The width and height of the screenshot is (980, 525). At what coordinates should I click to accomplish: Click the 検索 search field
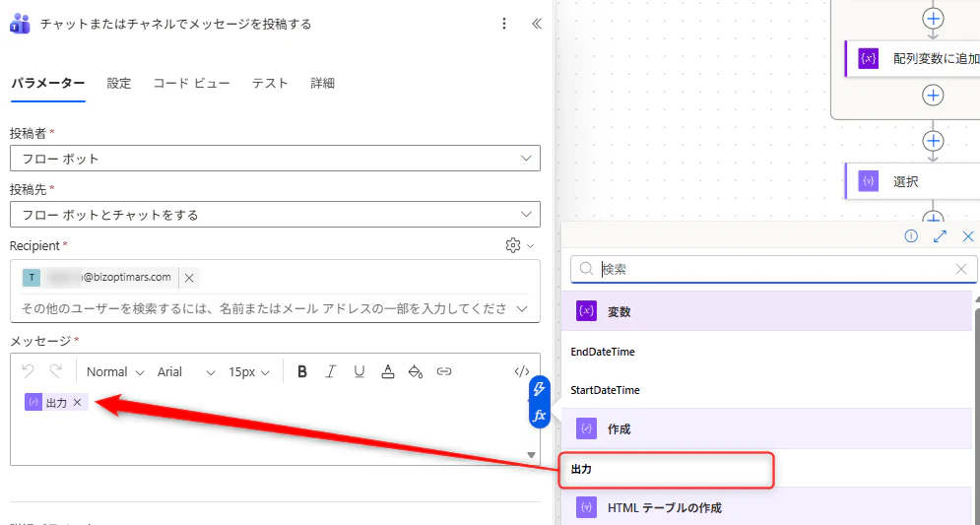point(774,269)
